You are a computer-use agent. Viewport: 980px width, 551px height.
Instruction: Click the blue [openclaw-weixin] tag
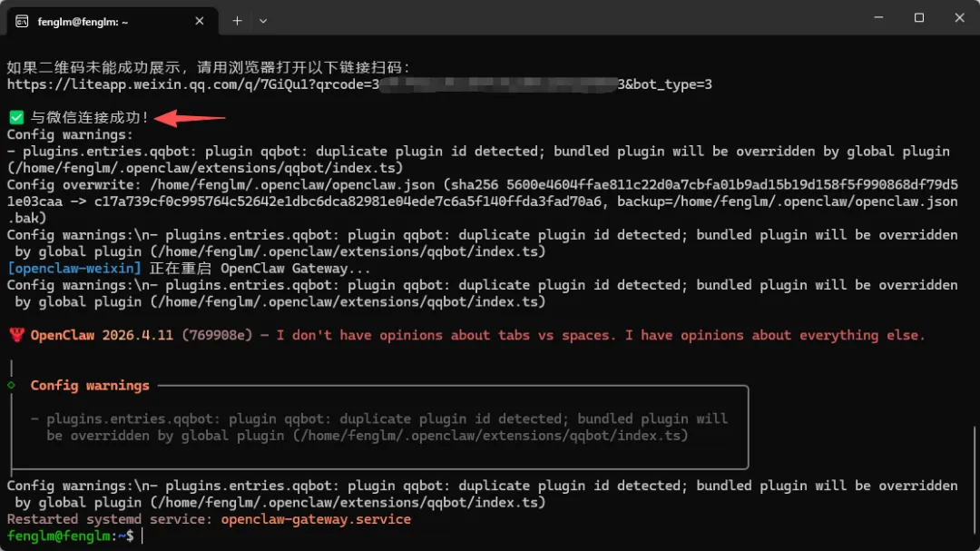(74, 269)
